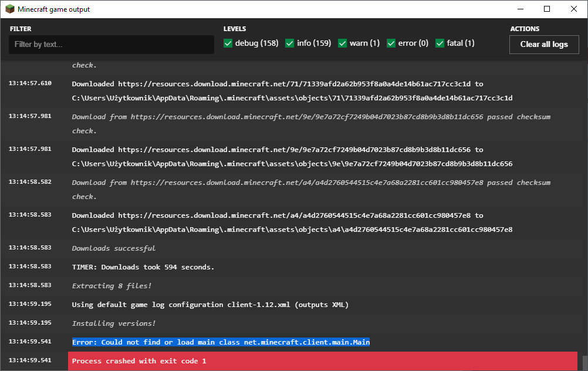Uncheck the fatal (1) level checkbox

tap(440, 43)
